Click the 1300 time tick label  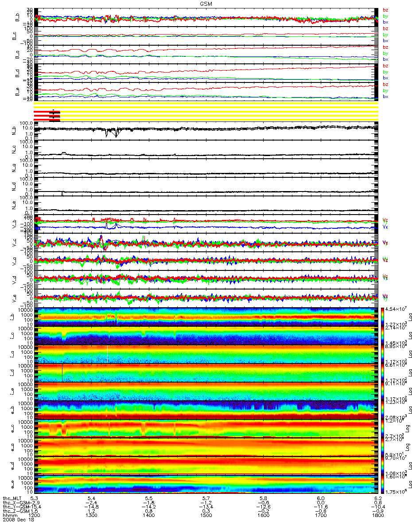[x=91, y=516]
